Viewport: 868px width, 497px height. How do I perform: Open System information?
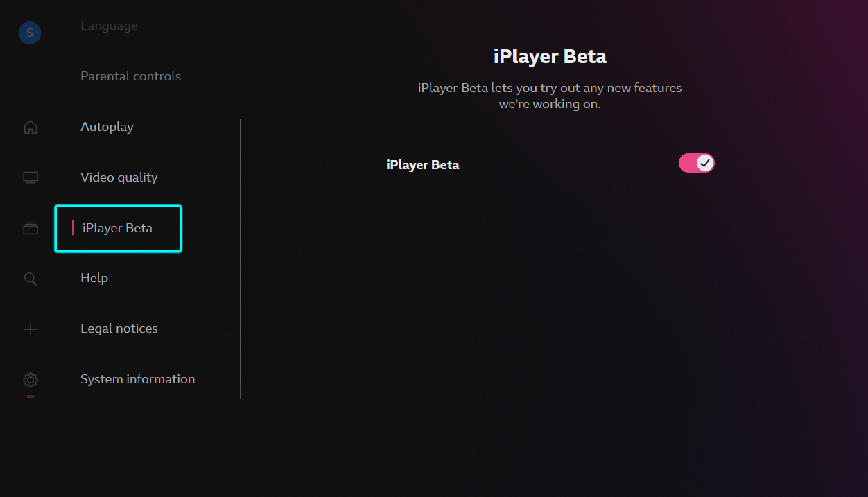(137, 379)
